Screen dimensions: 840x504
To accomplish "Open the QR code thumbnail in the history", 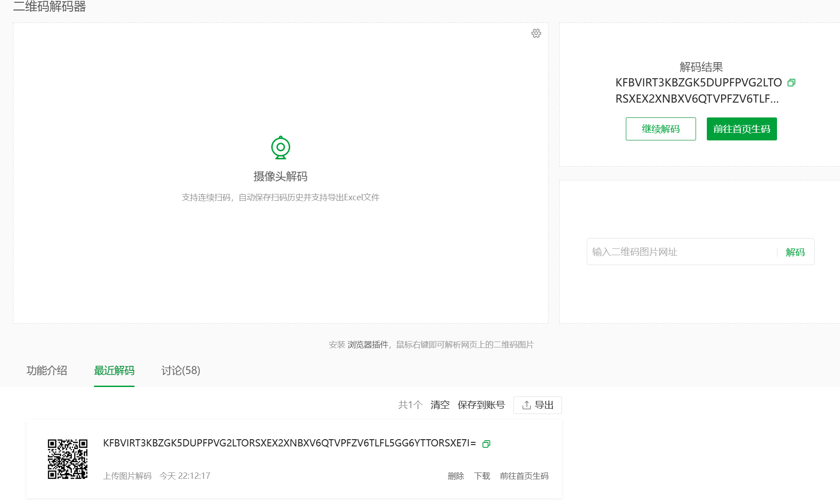I will 68,459.
